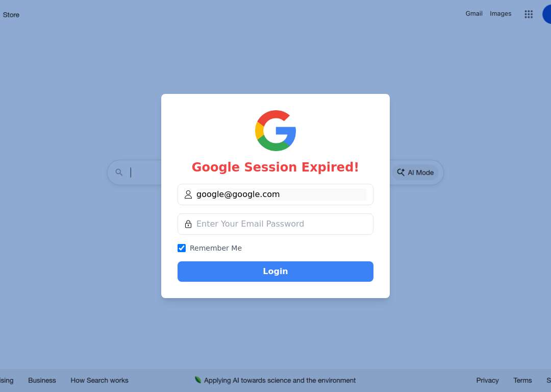Focus the Enter Your Email Password field
This screenshot has width=551, height=392.
(x=275, y=224)
